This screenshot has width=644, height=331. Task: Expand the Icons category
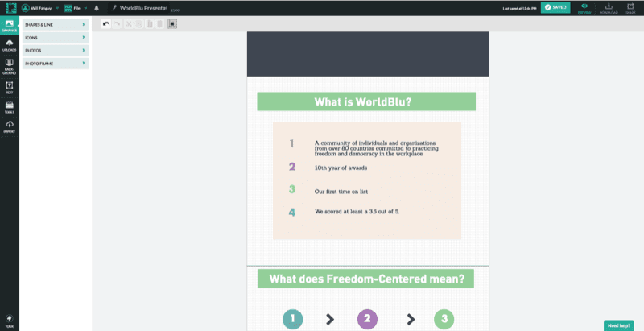(55, 37)
